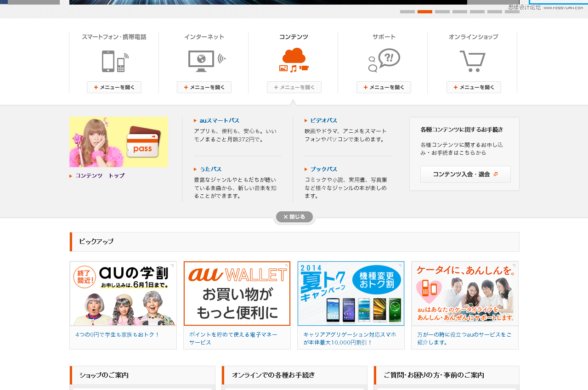
Task: Open the ケータイに、あんしんを banner image
Action: (465, 294)
